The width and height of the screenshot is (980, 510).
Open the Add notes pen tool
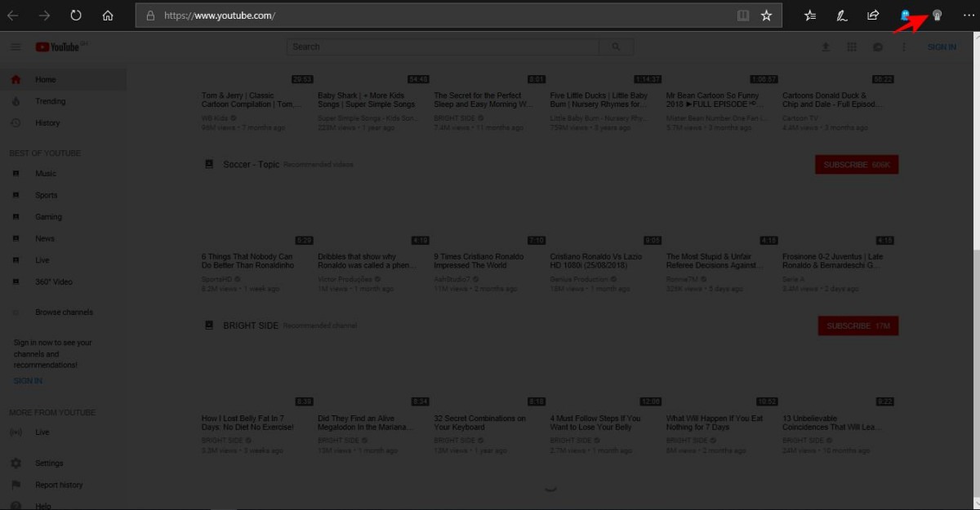point(841,16)
